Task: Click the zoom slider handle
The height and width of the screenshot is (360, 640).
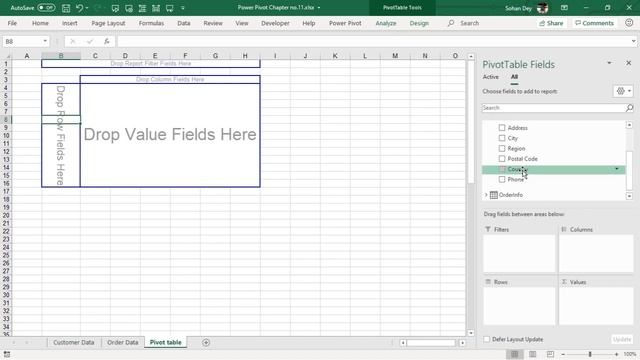Action: pyautogui.click(x=590, y=354)
